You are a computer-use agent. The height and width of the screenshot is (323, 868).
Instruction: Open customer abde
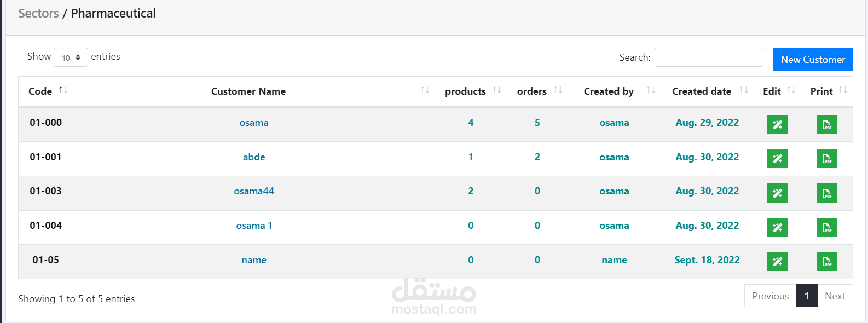pyautogui.click(x=254, y=157)
